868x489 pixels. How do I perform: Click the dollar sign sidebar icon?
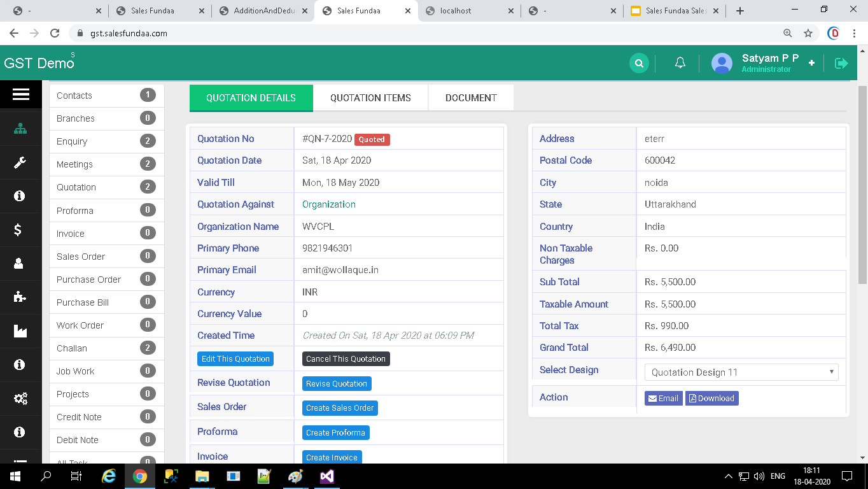point(19,230)
